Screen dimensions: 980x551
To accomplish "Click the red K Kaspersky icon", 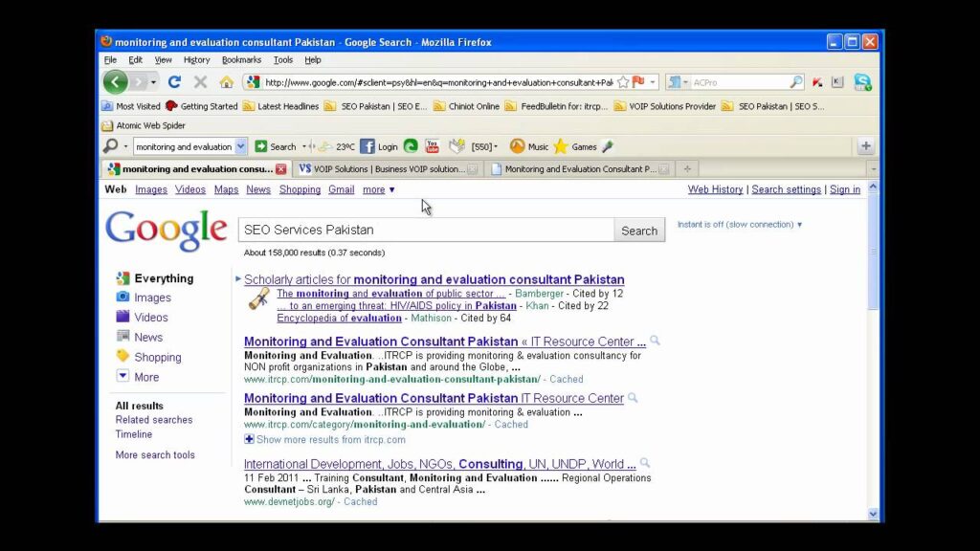I will (817, 82).
